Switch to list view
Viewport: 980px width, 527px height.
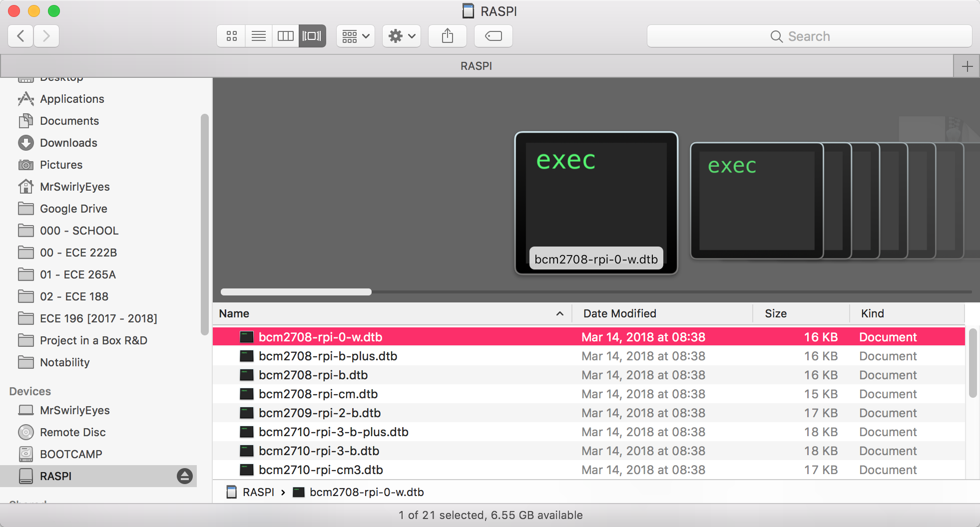pyautogui.click(x=258, y=36)
